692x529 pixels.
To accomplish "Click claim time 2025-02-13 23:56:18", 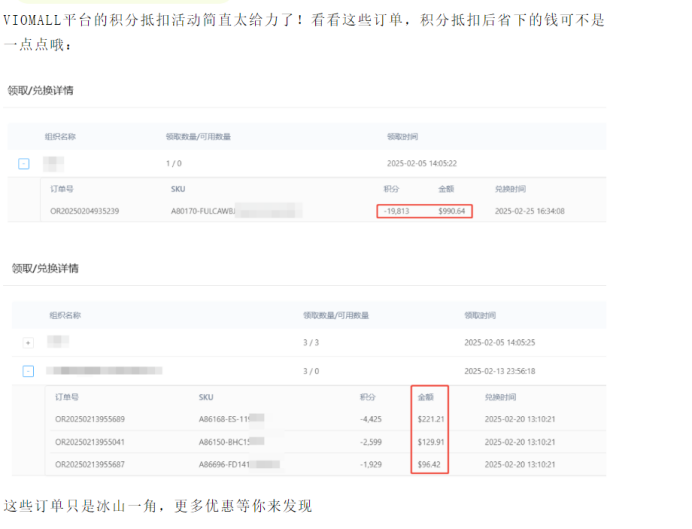I will pos(500,371).
